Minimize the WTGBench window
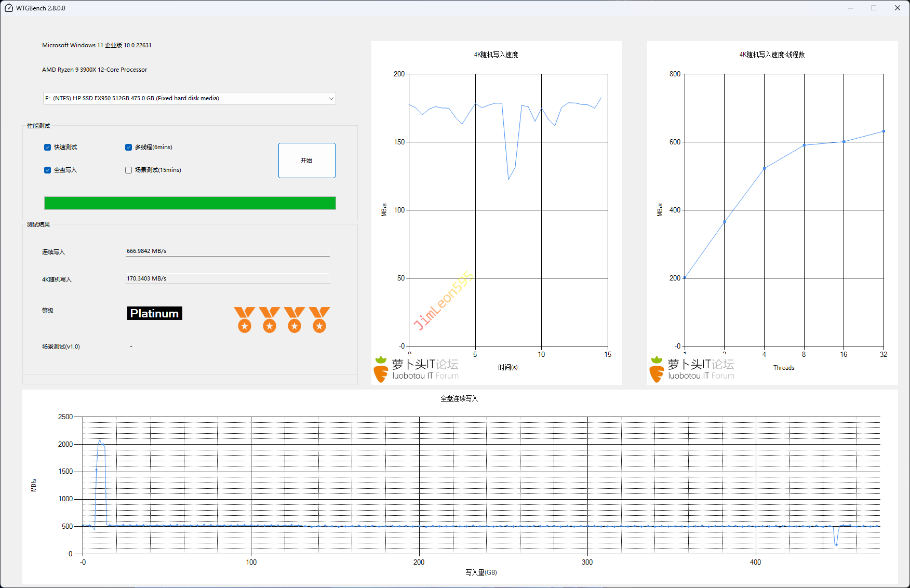The image size is (910, 588). click(850, 8)
